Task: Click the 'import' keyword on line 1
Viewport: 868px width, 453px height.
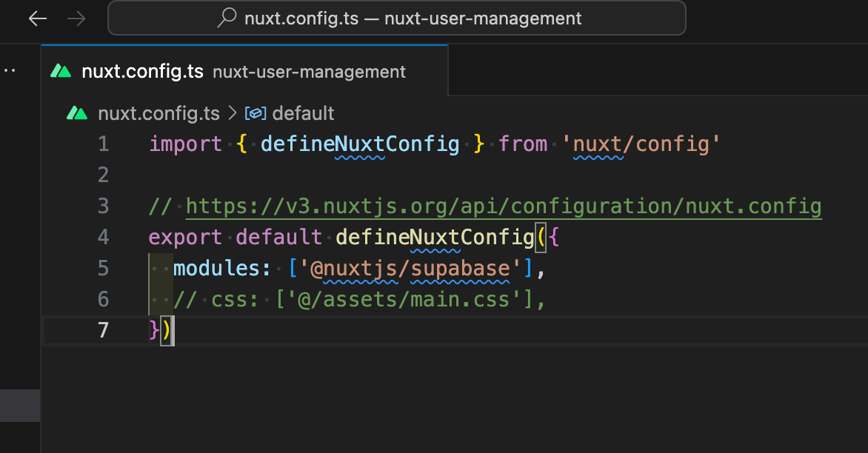Action: tap(185, 144)
